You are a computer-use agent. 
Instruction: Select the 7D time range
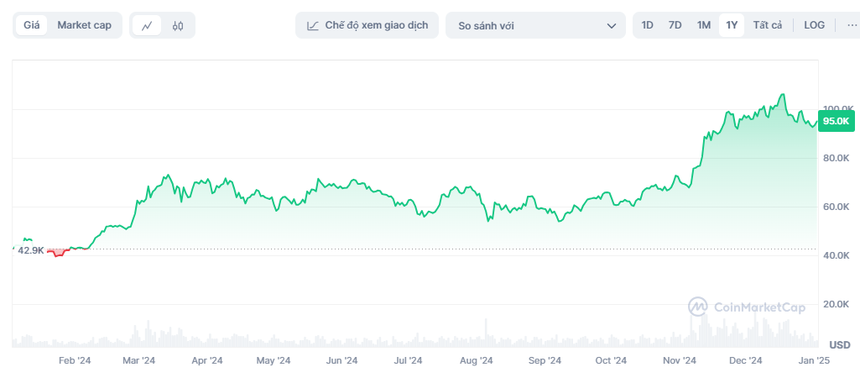pyautogui.click(x=675, y=25)
